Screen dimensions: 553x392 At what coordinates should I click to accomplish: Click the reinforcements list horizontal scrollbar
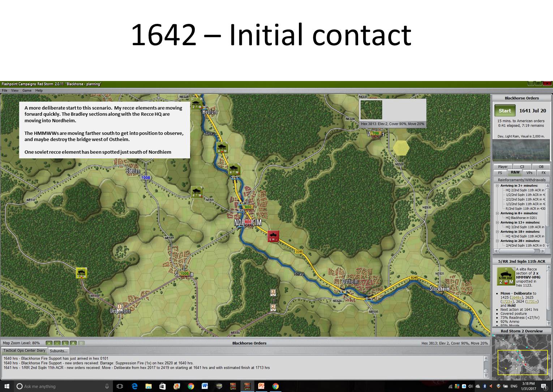coord(520,251)
